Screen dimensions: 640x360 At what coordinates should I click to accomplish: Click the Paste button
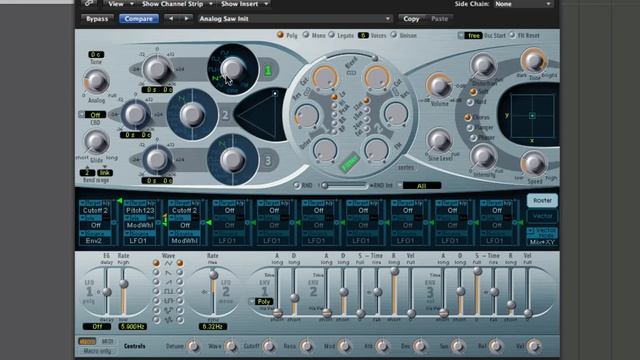439,19
